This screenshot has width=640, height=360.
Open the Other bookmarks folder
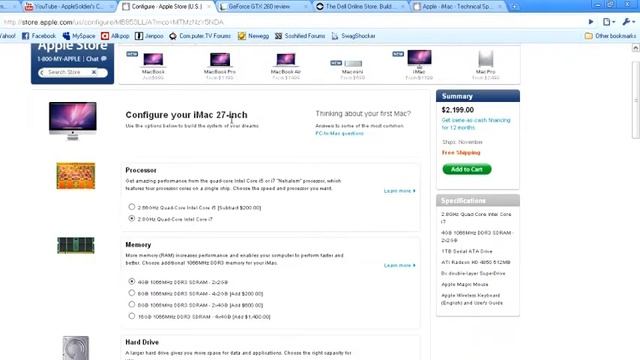pyautogui.click(x=610, y=36)
